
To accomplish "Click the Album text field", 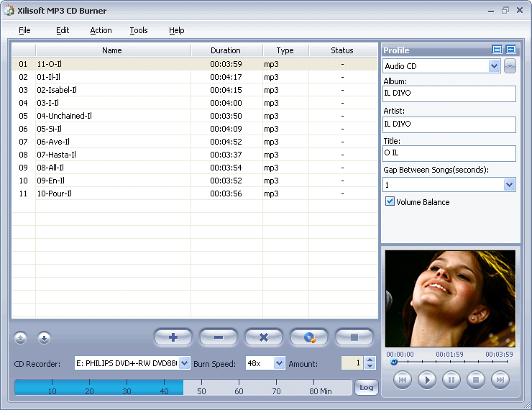I will pos(449,94).
